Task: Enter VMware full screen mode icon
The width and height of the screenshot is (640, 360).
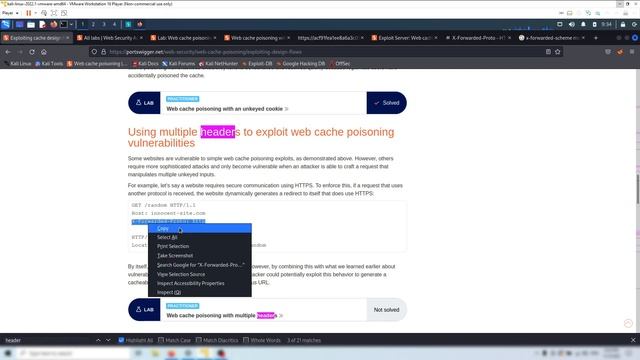Action: tap(54, 13)
